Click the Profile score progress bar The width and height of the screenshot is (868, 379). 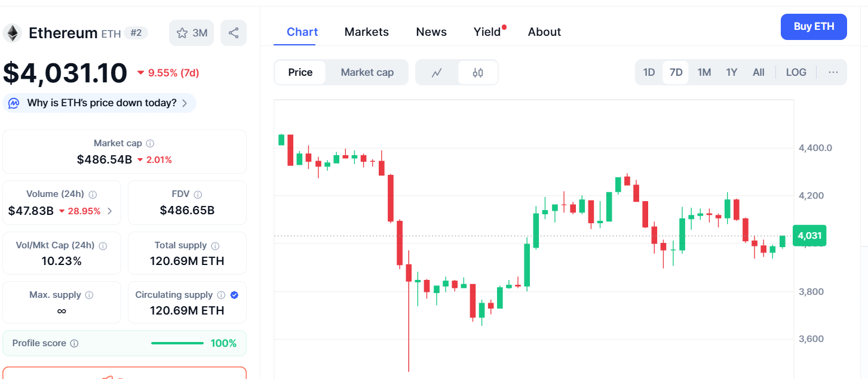point(177,343)
